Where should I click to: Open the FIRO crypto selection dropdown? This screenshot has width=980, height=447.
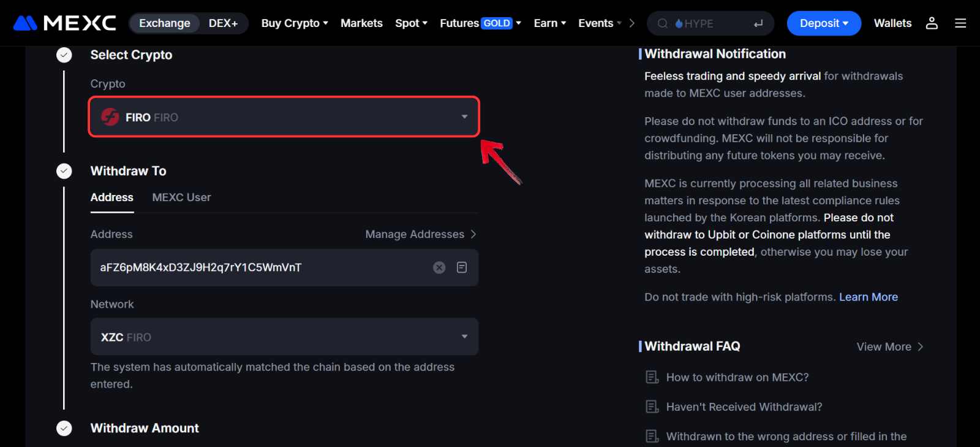(284, 117)
